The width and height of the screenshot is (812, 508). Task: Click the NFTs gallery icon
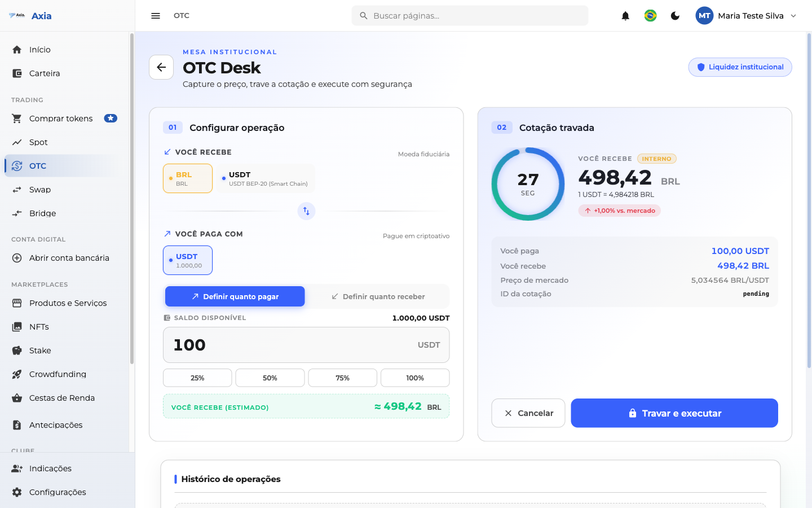(17, 327)
